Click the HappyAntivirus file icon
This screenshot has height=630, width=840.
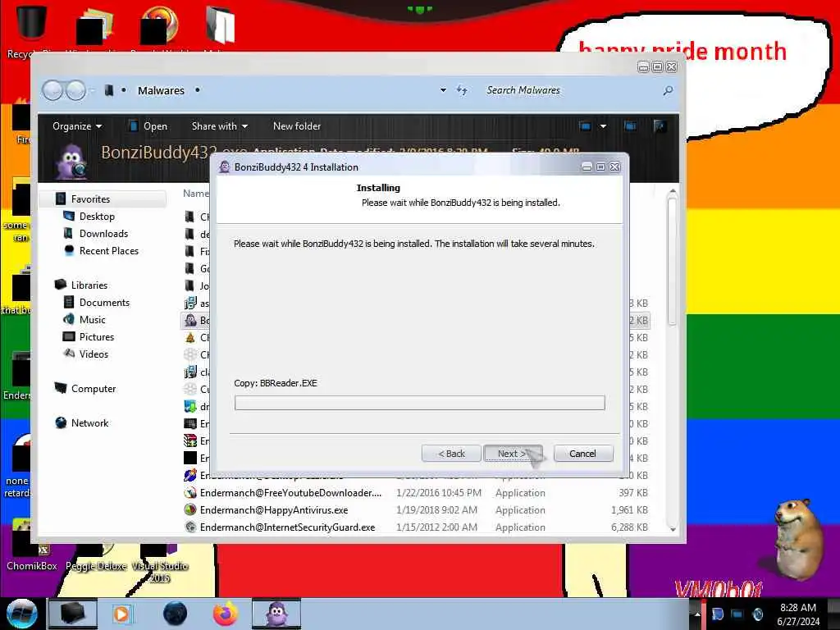point(190,509)
